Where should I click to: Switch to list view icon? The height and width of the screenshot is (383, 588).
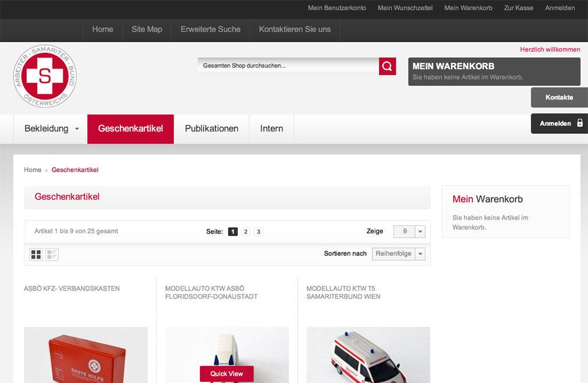52,254
